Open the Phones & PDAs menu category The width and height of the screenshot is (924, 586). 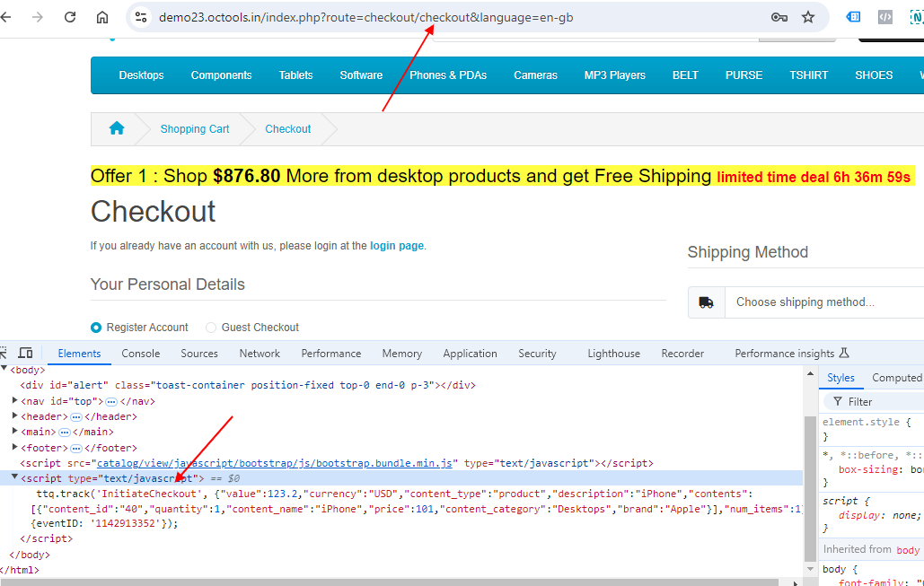(448, 75)
